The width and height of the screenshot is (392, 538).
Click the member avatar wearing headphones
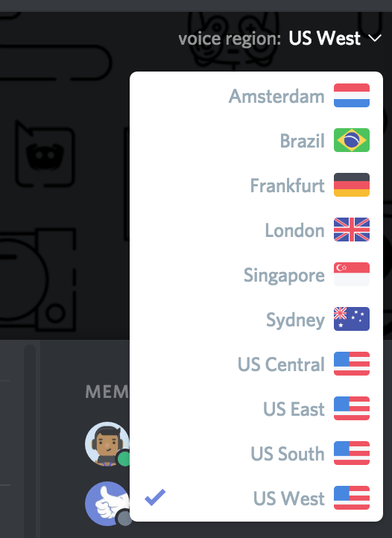point(107,444)
